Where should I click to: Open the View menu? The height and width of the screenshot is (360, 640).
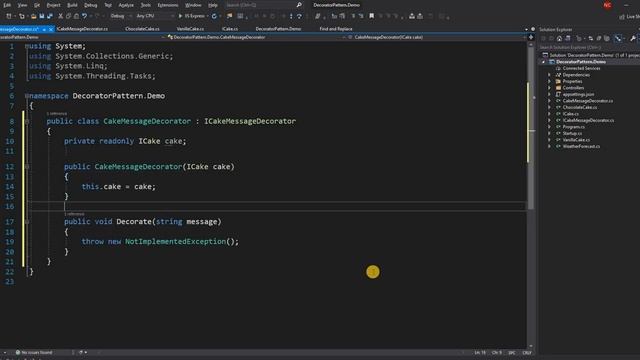click(22, 5)
